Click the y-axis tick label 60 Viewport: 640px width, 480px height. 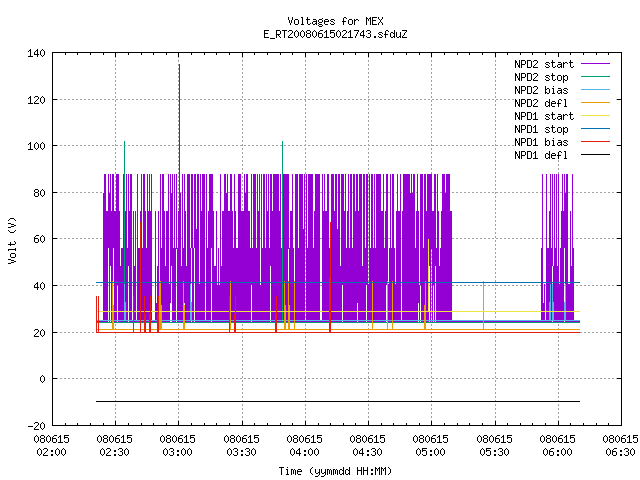pyautogui.click(x=40, y=239)
